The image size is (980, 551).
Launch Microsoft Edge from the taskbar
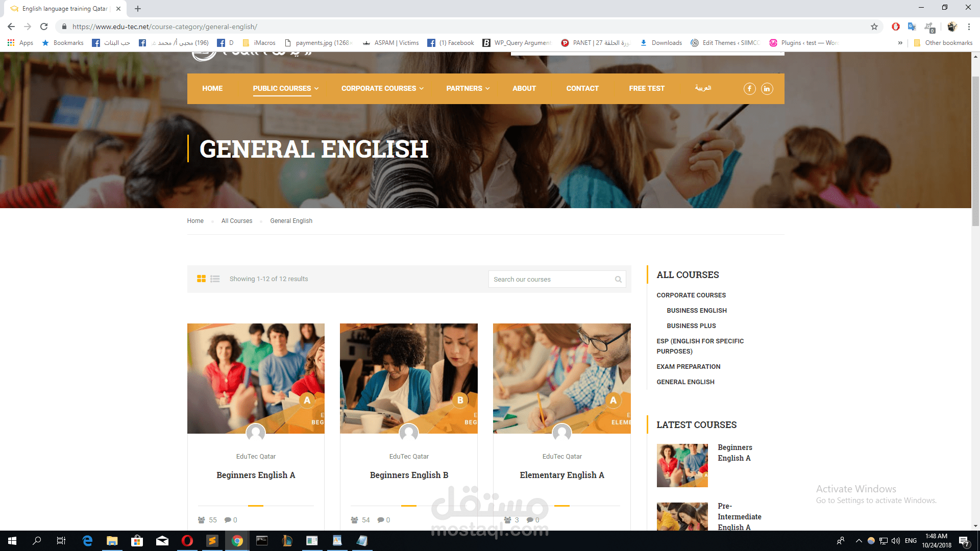pyautogui.click(x=87, y=541)
